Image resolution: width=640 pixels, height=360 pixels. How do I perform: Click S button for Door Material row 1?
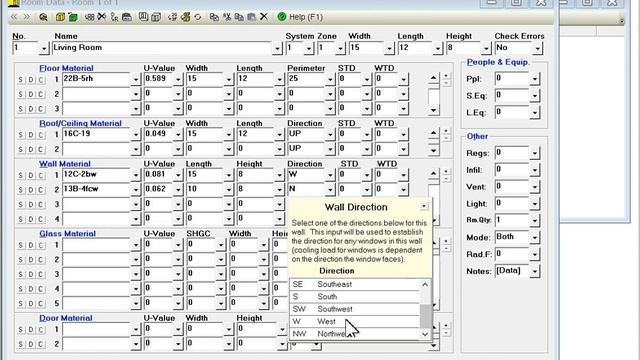pos(20,329)
